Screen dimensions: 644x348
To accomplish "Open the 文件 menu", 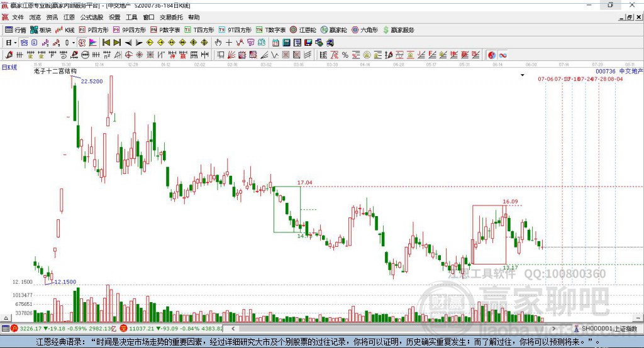I will coord(18,17).
